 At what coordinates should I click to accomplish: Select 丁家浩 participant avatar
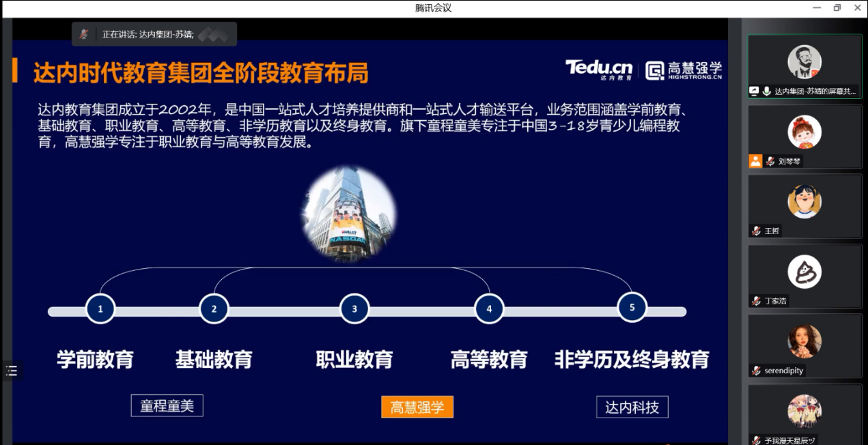(804, 272)
